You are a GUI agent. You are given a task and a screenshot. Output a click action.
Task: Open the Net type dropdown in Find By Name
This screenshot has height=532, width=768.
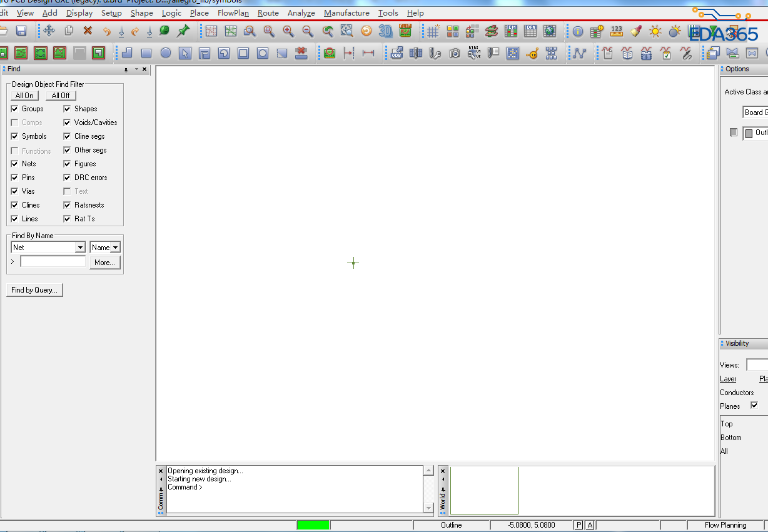coord(79,248)
